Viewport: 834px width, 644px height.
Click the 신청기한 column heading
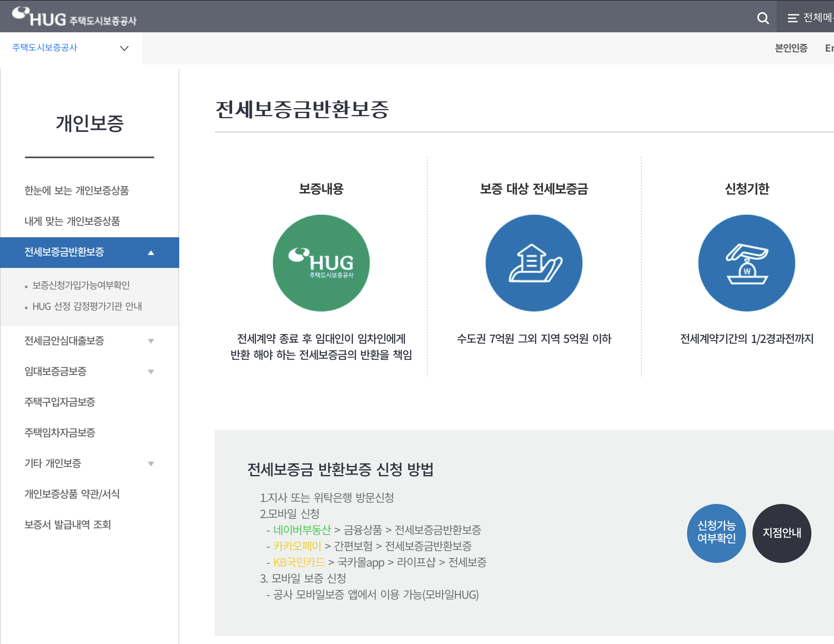747,189
